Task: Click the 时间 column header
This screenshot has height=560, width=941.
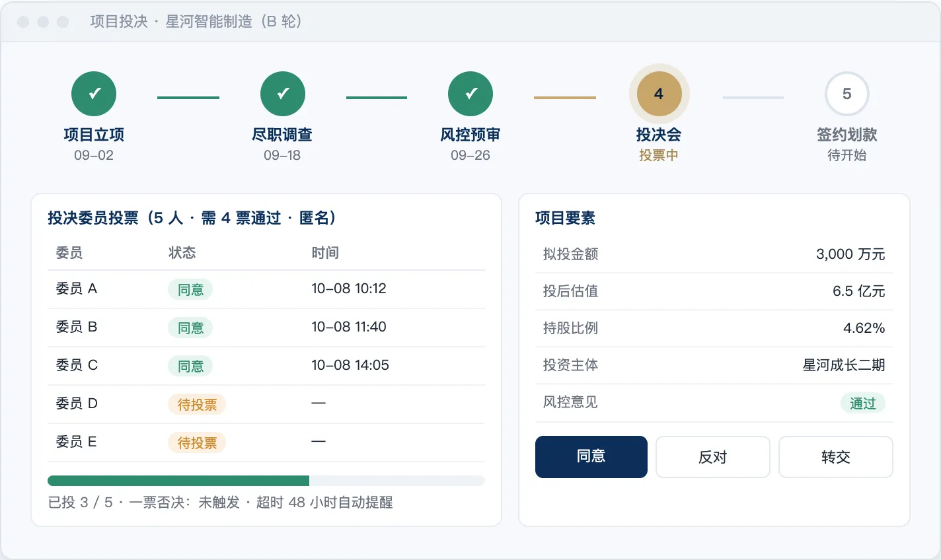Action: [x=325, y=252]
